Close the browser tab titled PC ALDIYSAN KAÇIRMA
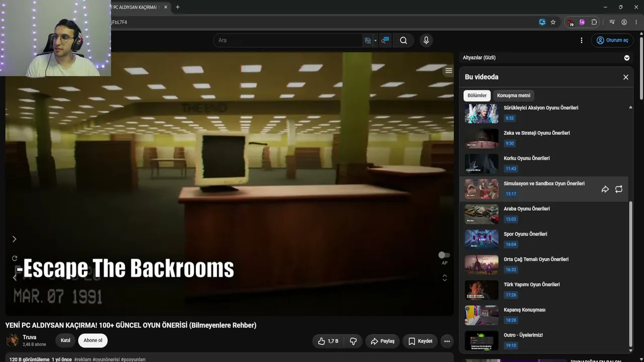This screenshot has width=644, height=362. pyautogui.click(x=166, y=7)
